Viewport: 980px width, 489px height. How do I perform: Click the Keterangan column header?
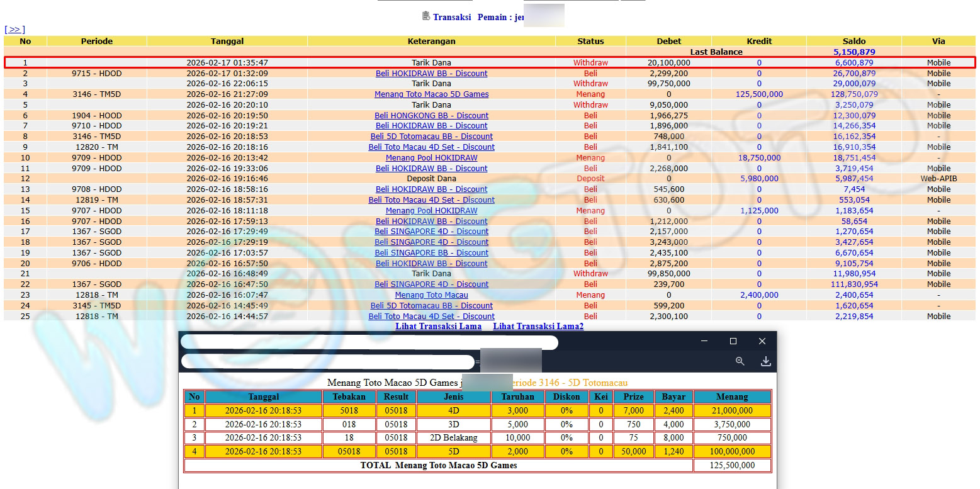pyautogui.click(x=431, y=41)
